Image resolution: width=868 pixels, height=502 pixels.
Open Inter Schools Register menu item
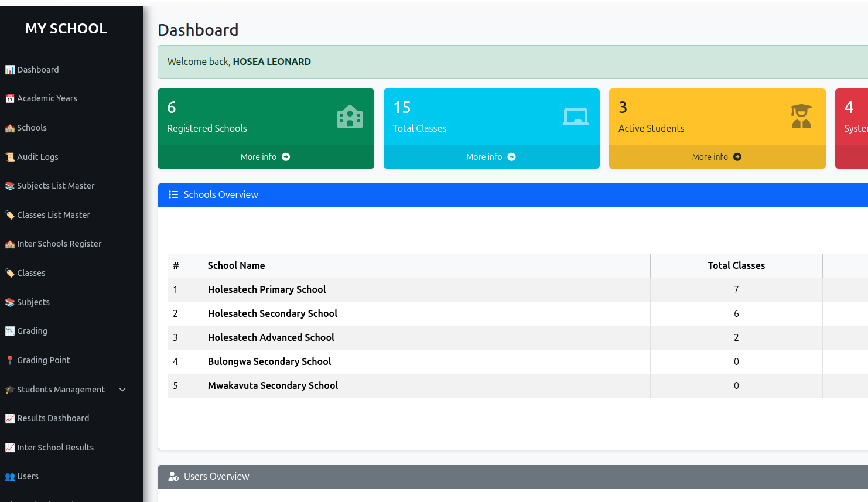[59, 244]
